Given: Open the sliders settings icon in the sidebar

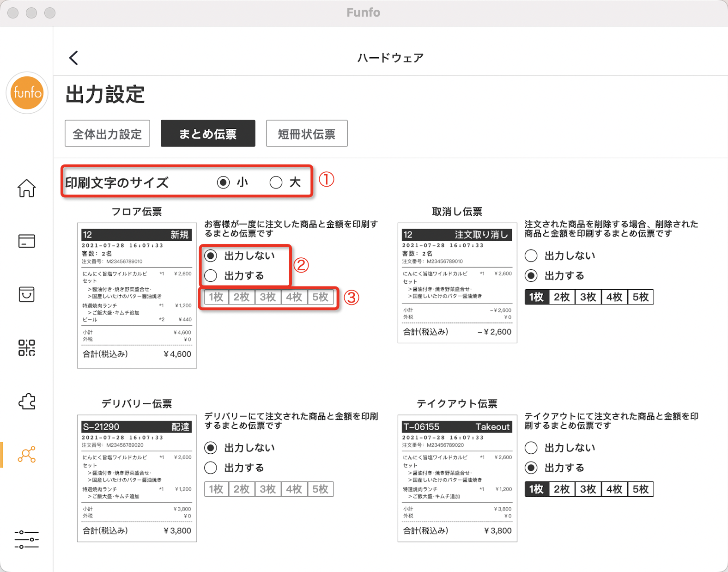Looking at the screenshot, I should (x=27, y=539).
